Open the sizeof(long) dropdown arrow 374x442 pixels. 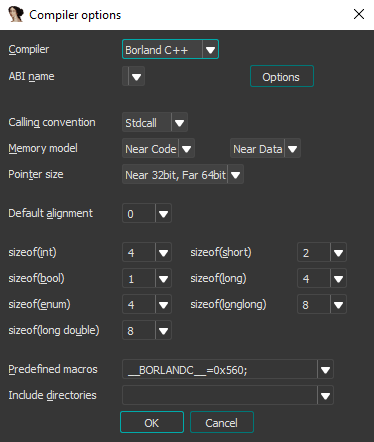[338, 278]
